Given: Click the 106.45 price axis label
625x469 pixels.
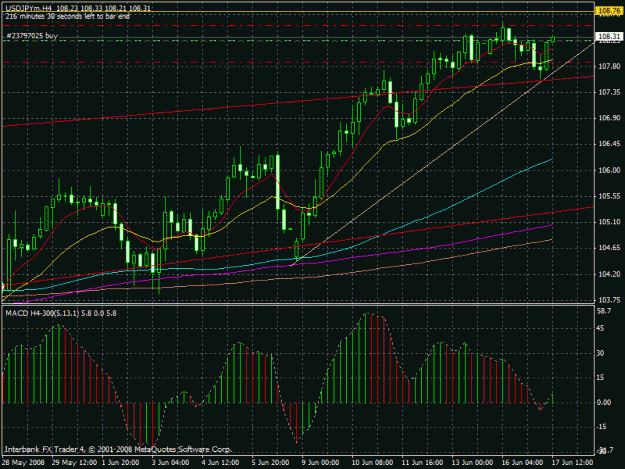Looking at the screenshot, I should [609, 144].
